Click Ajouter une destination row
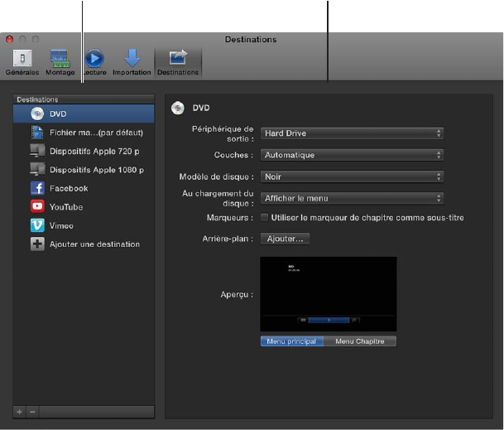504x430 pixels. click(84, 244)
